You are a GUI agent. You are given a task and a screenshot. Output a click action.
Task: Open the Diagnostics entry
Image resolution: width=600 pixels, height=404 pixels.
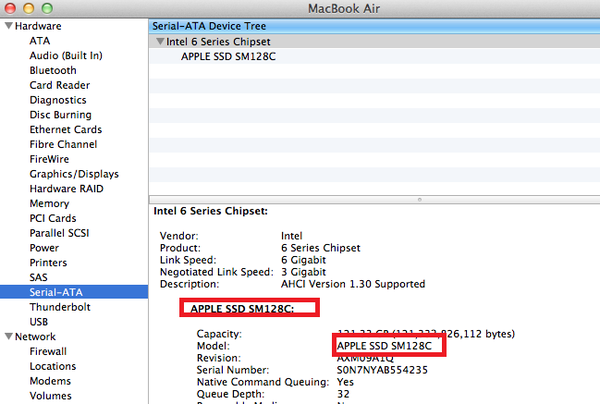coord(58,100)
